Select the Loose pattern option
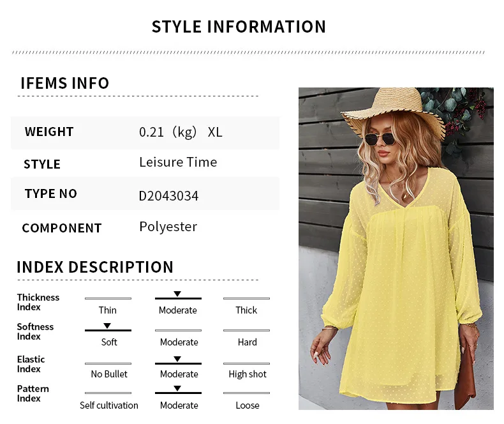This screenshot has width=504, height=424. pyautogui.click(x=247, y=405)
